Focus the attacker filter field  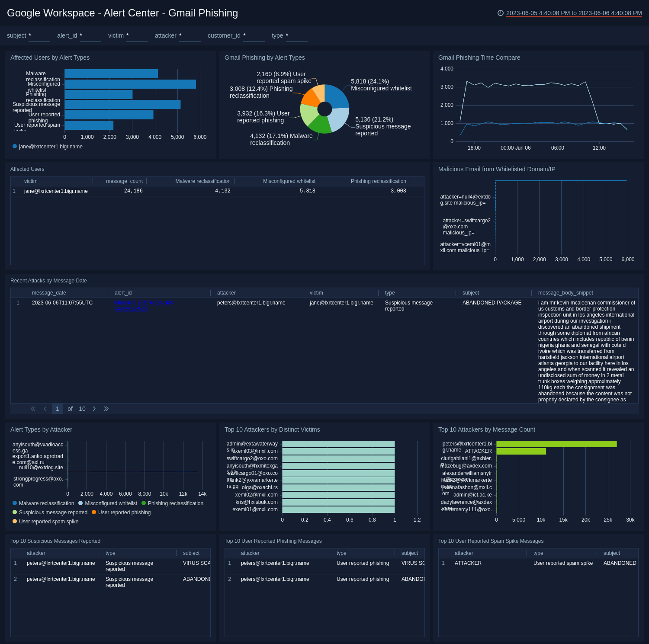(190, 38)
